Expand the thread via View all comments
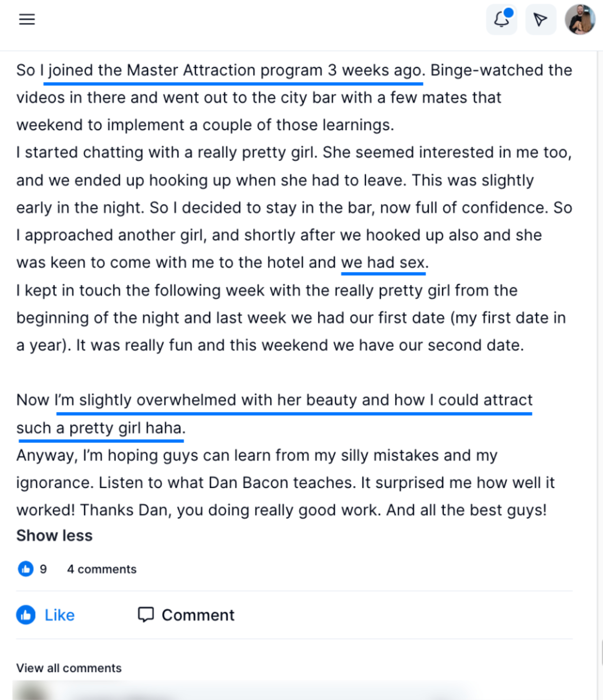 69,668
